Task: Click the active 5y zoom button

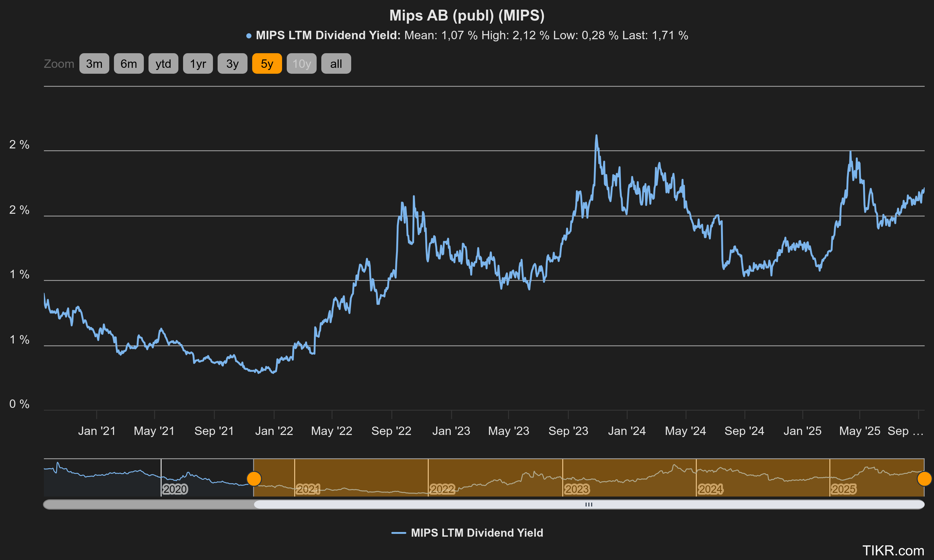Action: pos(267,63)
